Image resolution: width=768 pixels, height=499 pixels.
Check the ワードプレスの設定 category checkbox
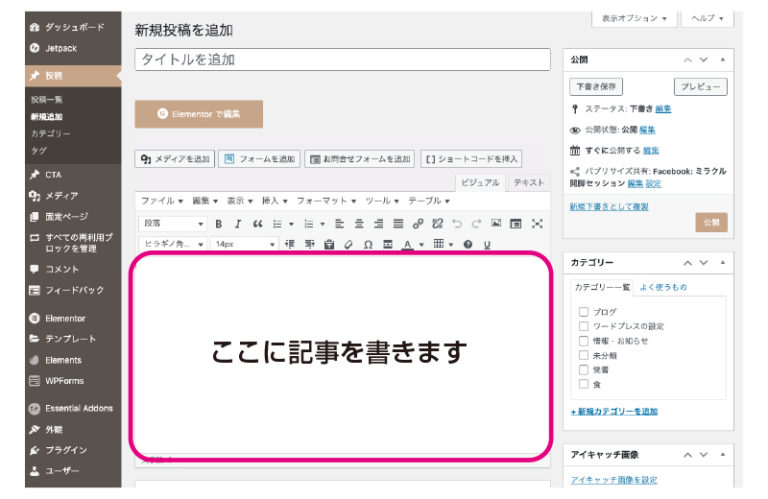click(x=584, y=326)
